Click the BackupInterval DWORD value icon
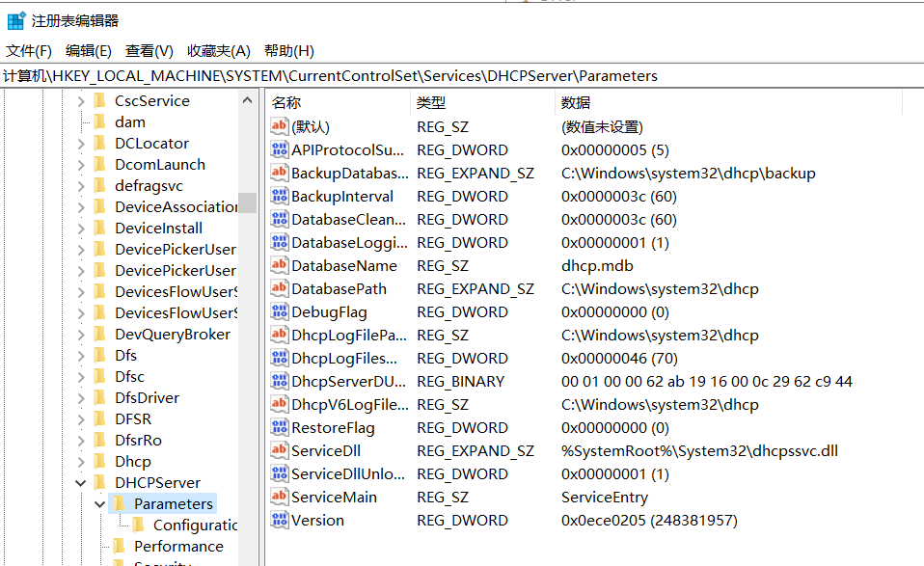 (x=280, y=196)
